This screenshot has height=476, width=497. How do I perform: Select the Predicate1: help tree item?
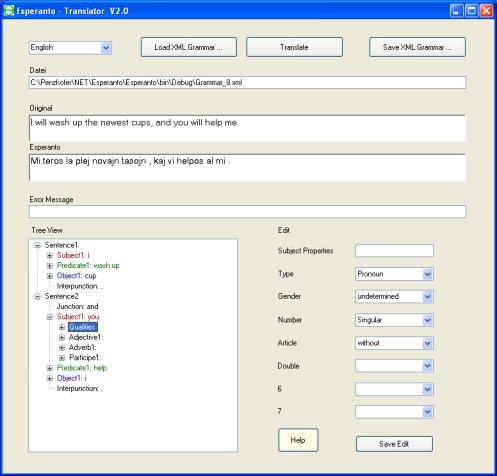(x=82, y=368)
